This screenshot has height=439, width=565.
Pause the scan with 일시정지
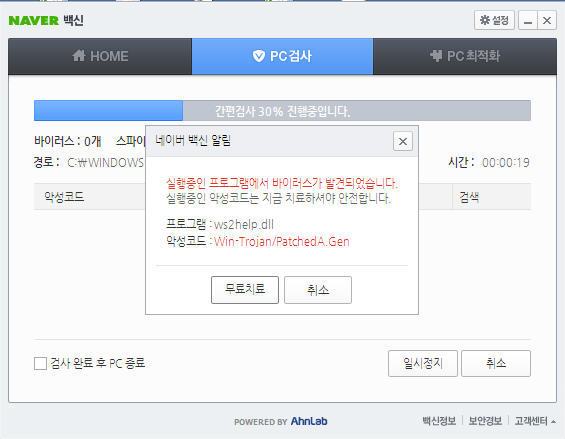point(423,363)
